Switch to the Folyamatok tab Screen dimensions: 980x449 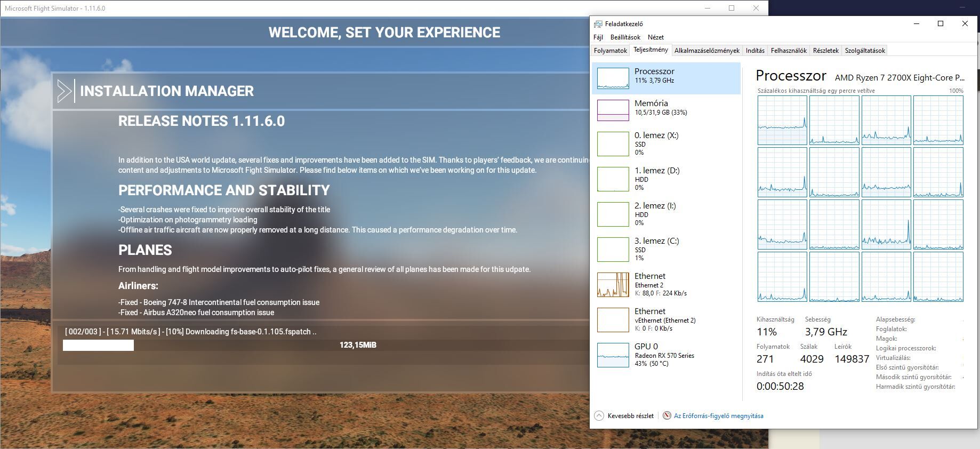(611, 51)
